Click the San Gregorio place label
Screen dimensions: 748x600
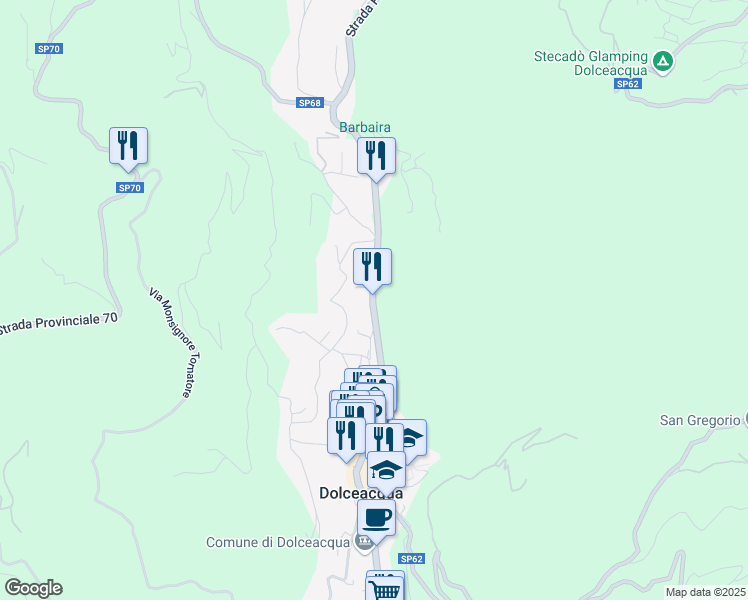coord(699,420)
